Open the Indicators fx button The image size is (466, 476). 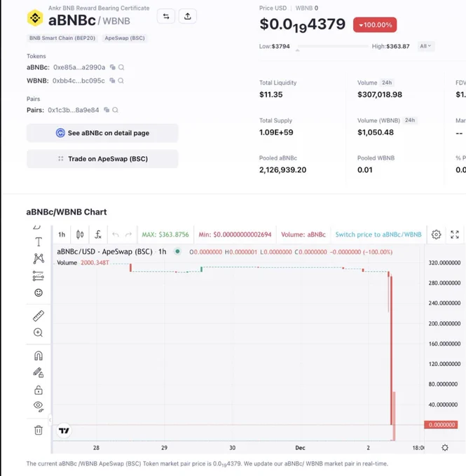97,234
